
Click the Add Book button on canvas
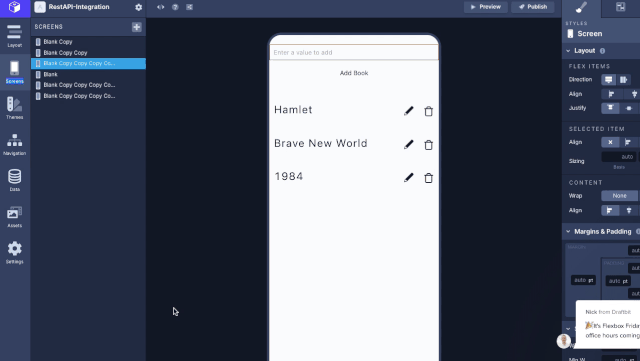[x=354, y=73]
